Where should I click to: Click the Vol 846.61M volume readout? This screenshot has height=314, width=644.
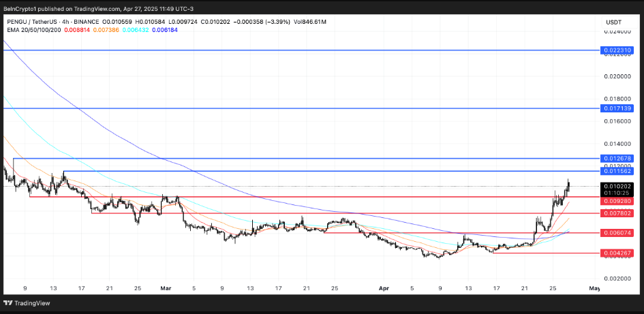[308, 22]
